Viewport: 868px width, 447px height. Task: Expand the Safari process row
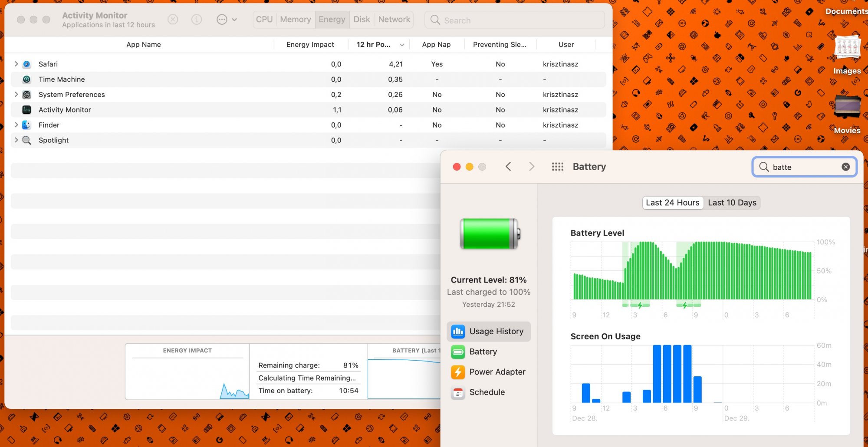pyautogui.click(x=16, y=64)
